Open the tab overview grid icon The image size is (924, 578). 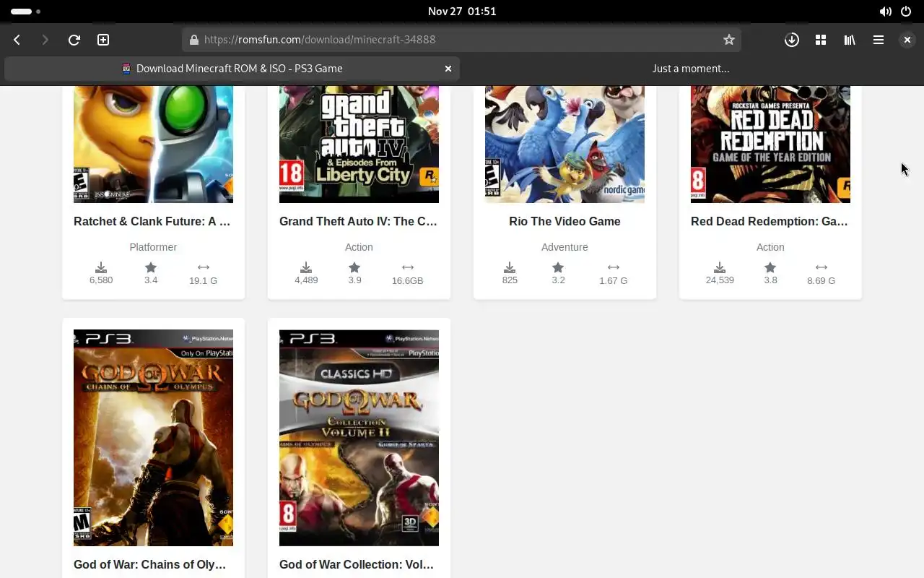point(821,40)
